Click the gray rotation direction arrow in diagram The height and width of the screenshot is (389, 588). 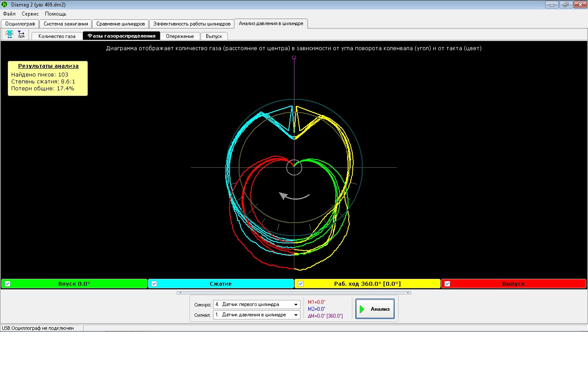click(x=294, y=196)
